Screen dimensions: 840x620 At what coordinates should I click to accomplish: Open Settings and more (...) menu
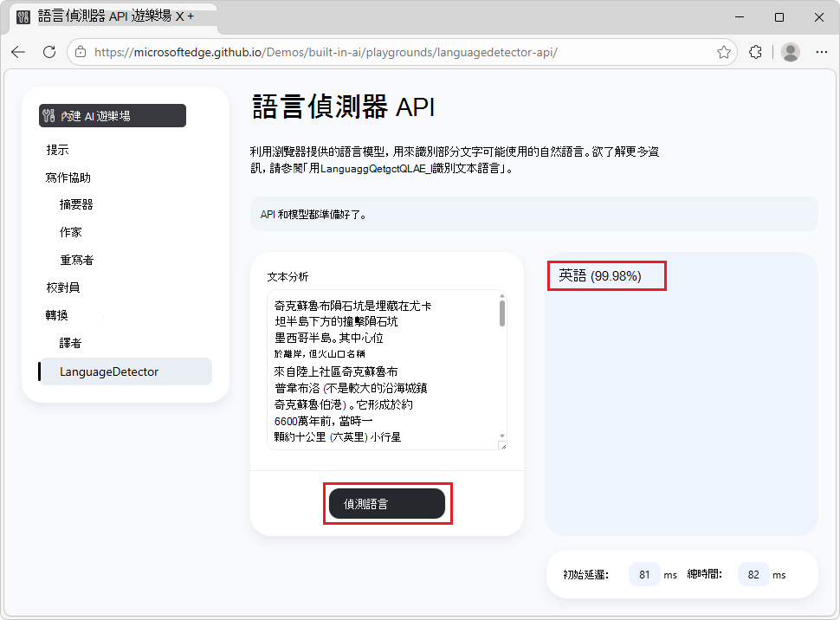pos(821,52)
